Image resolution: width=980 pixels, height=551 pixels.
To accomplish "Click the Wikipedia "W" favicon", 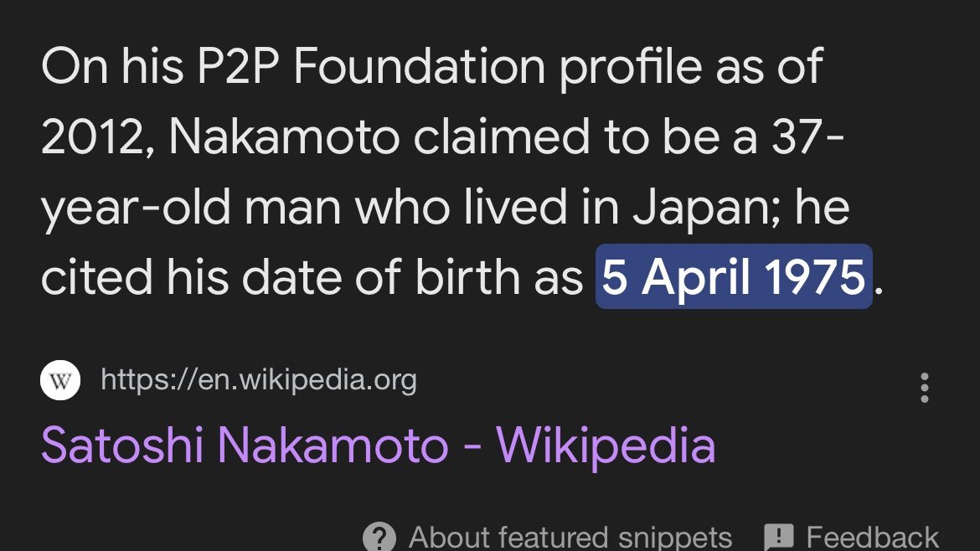I will pos(60,383).
